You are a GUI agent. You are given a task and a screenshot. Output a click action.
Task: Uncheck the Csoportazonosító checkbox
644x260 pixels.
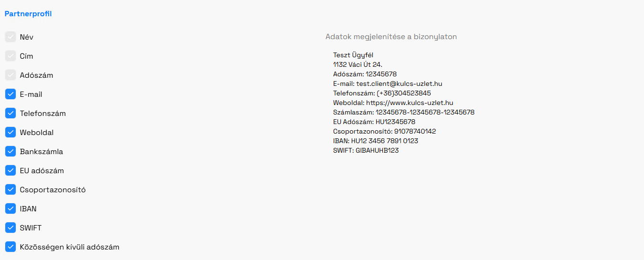[11, 189]
